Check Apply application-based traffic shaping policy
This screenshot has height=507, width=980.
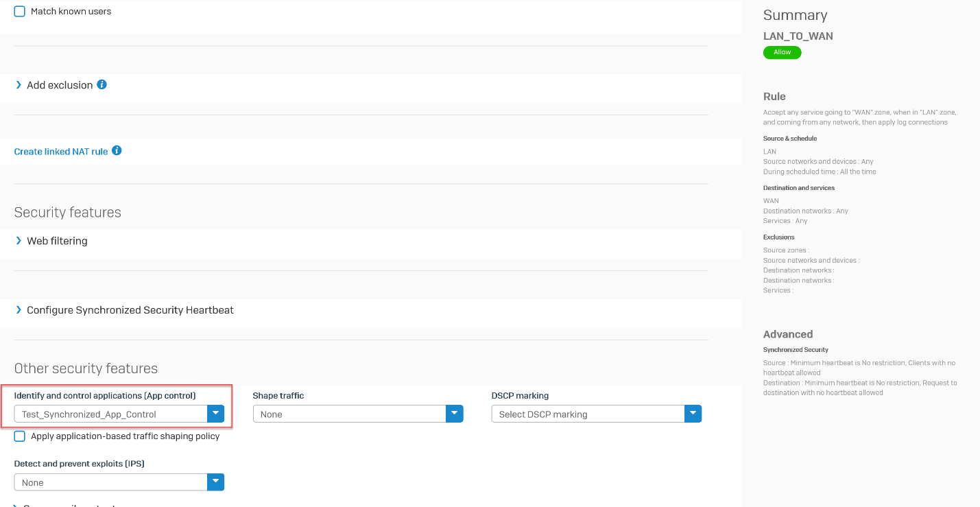[19, 436]
